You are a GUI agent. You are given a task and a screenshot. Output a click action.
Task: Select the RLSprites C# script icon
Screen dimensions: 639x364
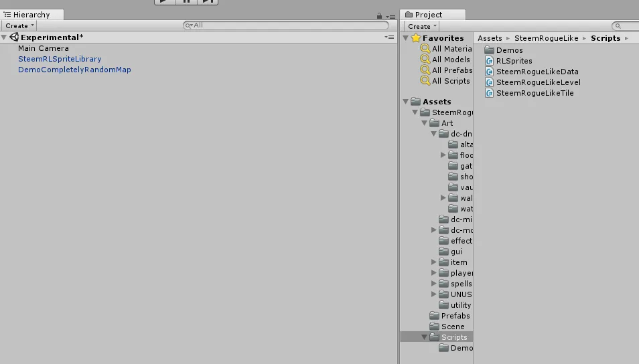(x=490, y=61)
